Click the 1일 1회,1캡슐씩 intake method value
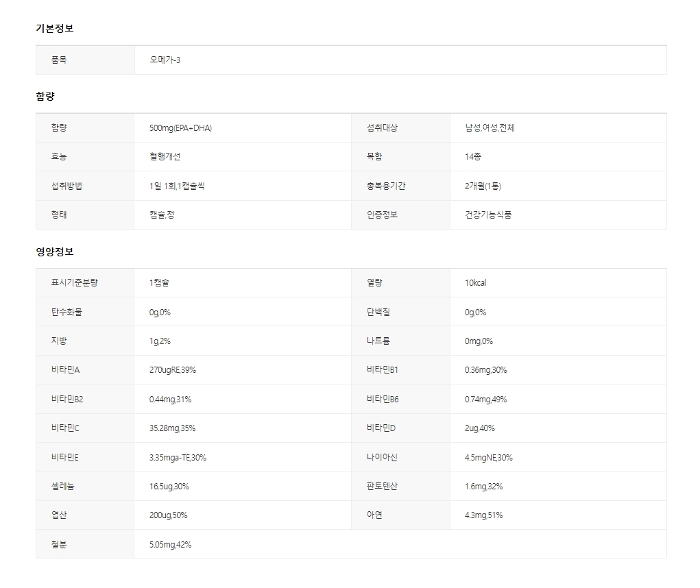 (177, 186)
